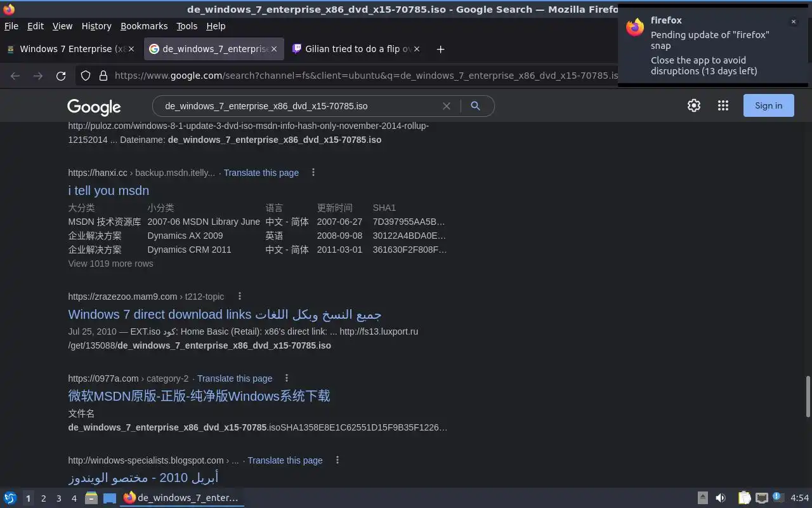Open more options for zrazezoo.mam9.com result
Screen dimensions: 812x508
point(239,297)
